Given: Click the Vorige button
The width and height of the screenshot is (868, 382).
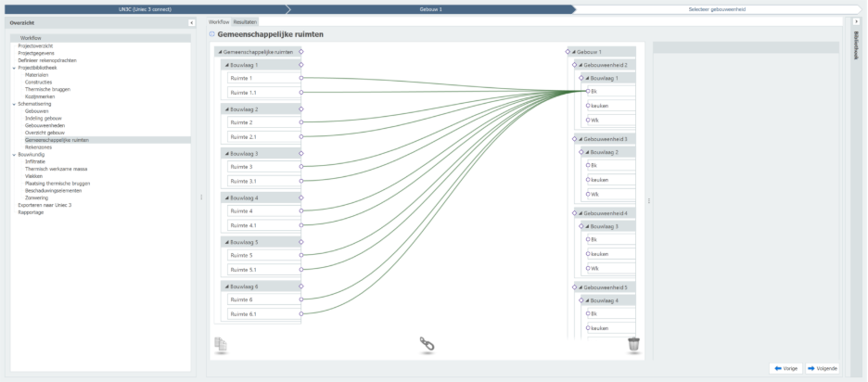Looking at the screenshot, I should click(x=785, y=368).
